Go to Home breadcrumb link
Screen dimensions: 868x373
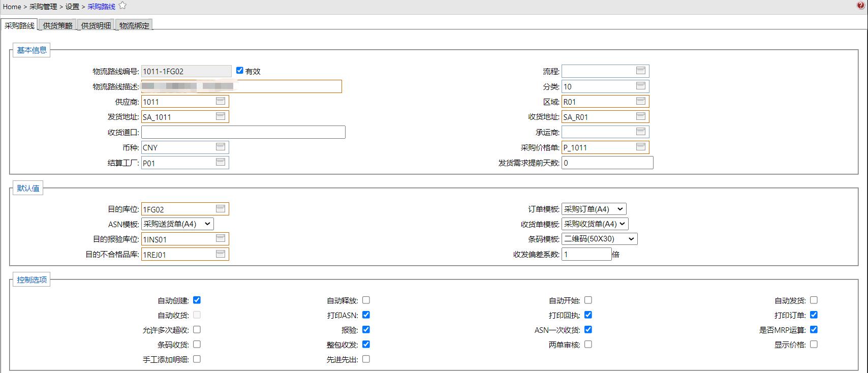click(x=12, y=7)
